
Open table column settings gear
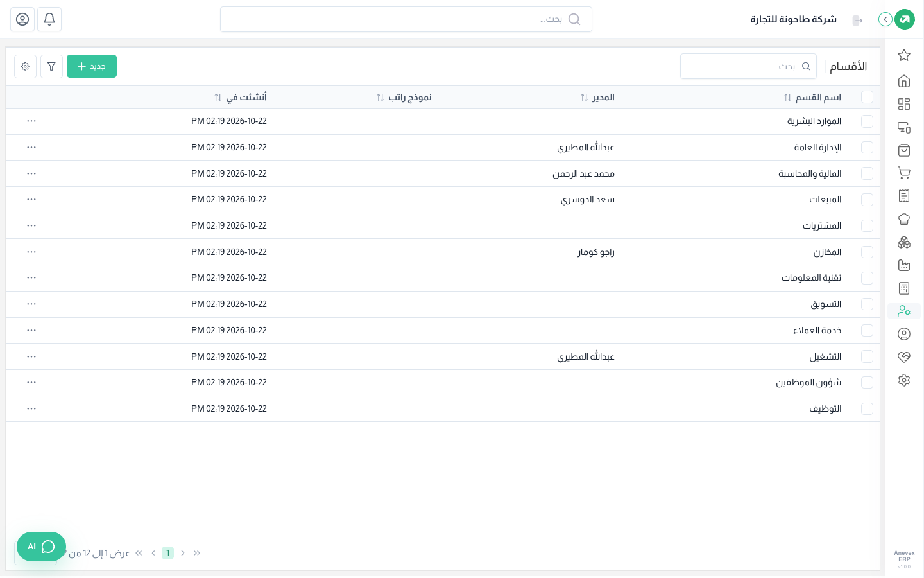25,66
